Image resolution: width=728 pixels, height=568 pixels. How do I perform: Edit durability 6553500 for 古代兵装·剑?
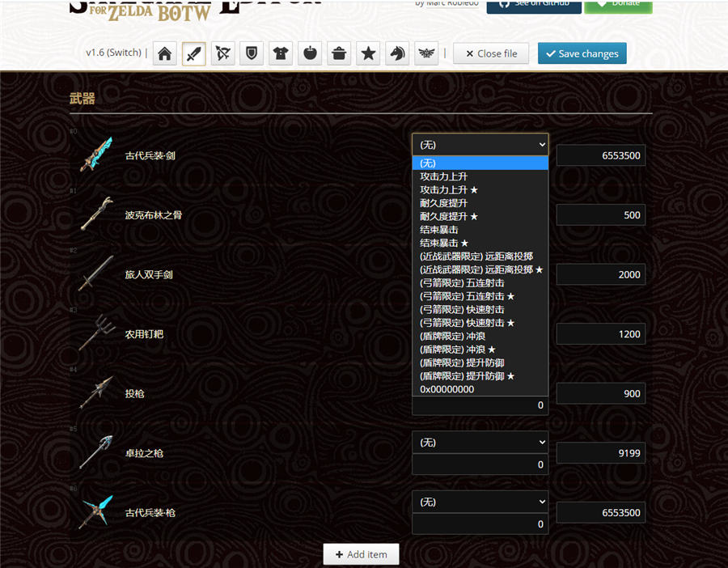tap(601, 155)
